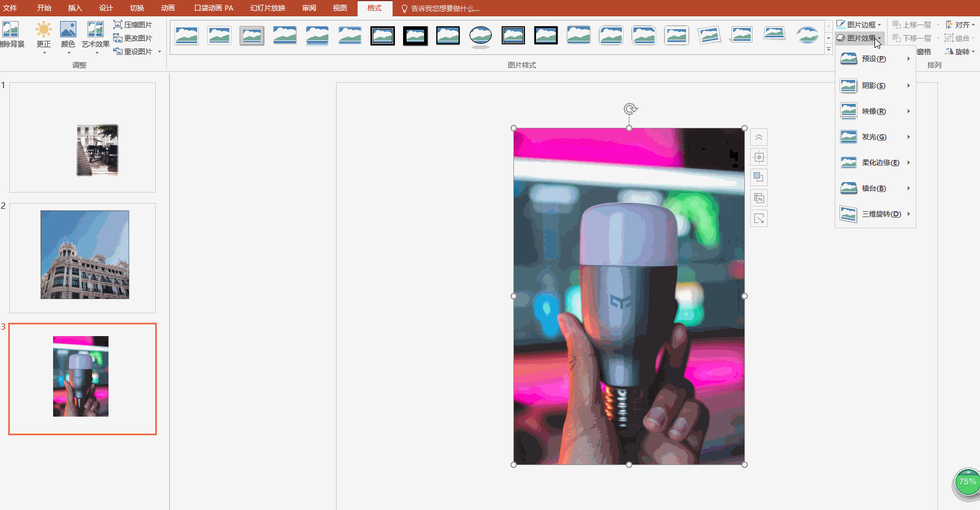Click the overlapping squares layer icon beside picture
Screen dimensions: 980x510
pos(758,177)
